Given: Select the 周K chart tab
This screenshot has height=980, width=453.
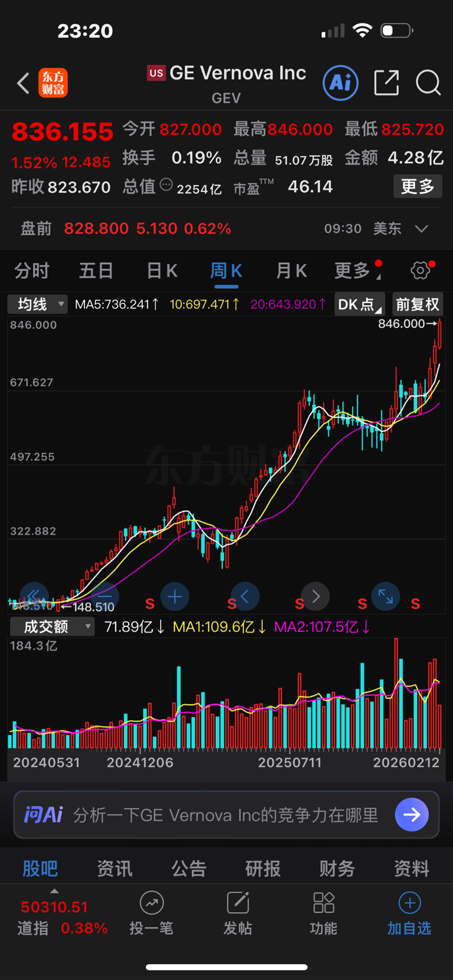Looking at the screenshot, I should [226, 270].
